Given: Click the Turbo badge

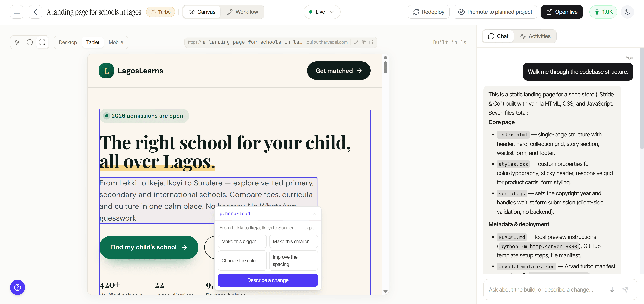Looking at the screenshot, I should [x=161, y=12].
